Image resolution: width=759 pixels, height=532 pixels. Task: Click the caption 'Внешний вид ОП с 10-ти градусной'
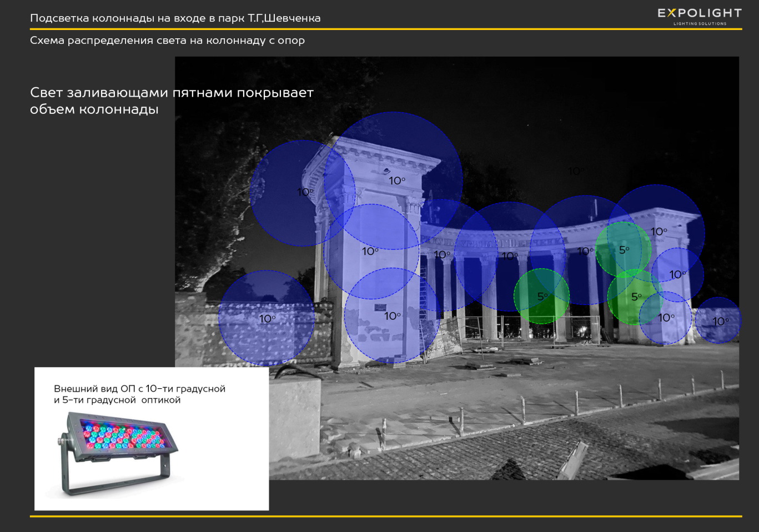tap(139, 389)
